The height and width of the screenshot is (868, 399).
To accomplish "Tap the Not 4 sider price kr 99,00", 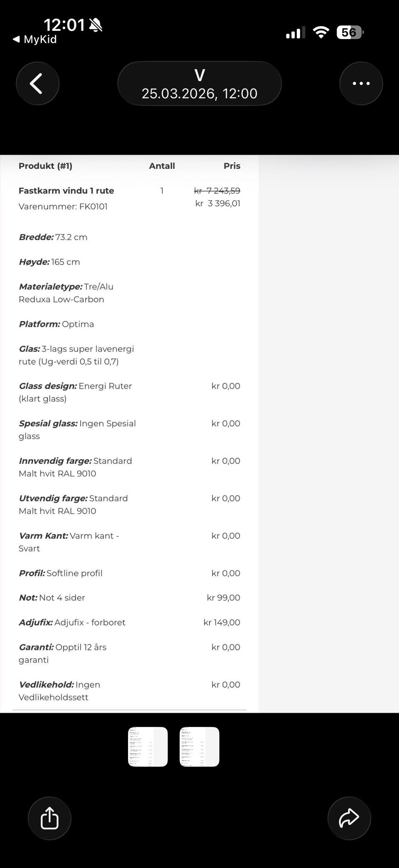I will (223, 598).
